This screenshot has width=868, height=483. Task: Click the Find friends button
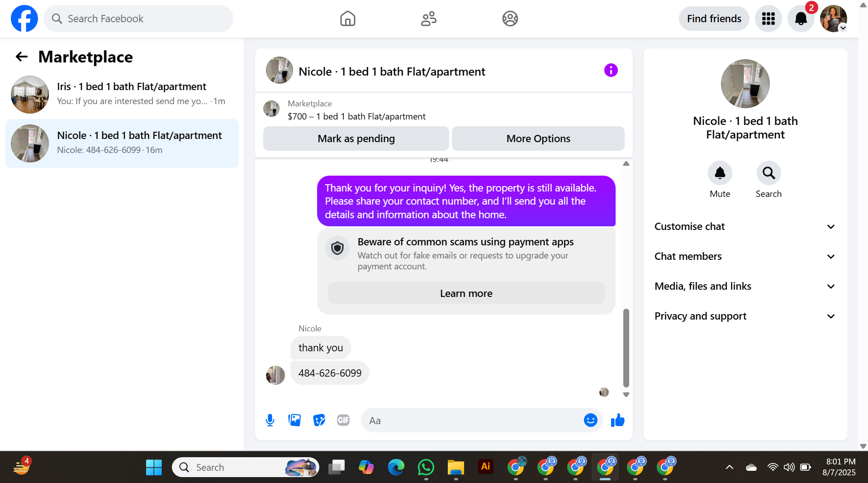click(x=714, y=19)
